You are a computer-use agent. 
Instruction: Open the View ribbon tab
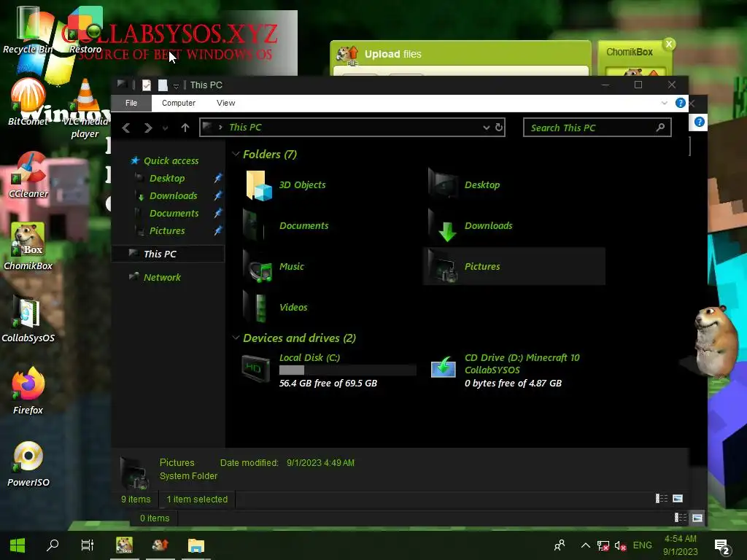(226, 103)
